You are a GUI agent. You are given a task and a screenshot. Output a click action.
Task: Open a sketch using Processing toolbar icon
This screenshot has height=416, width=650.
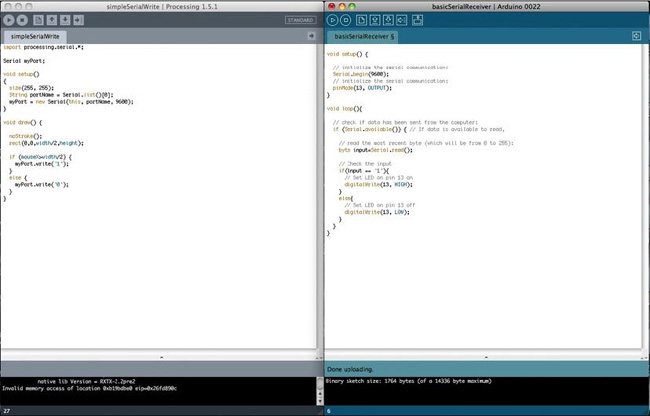pos(51,20)
